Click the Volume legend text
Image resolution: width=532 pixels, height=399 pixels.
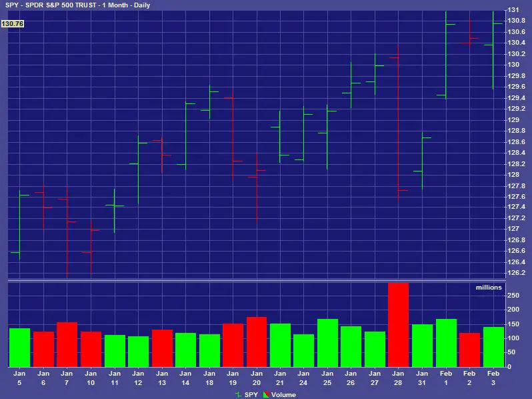[283, 394]
